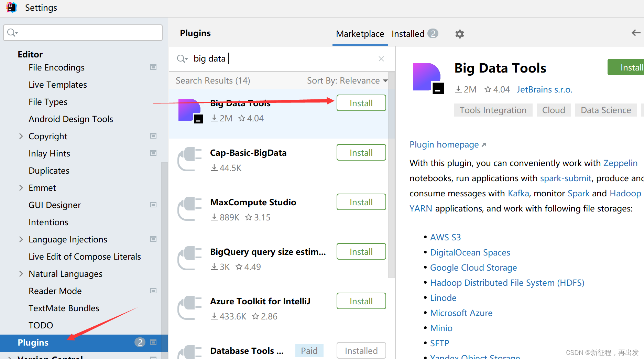The width and height of the screenshot is (644, 359).
Task: Click project-level icon beside Plugins
Action: tap(153, 342)
